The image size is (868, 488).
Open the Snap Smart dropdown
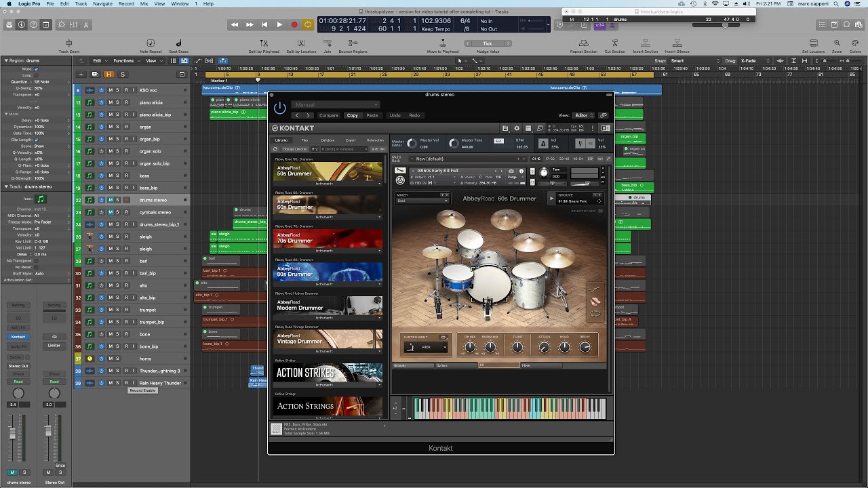coord(696,61)
